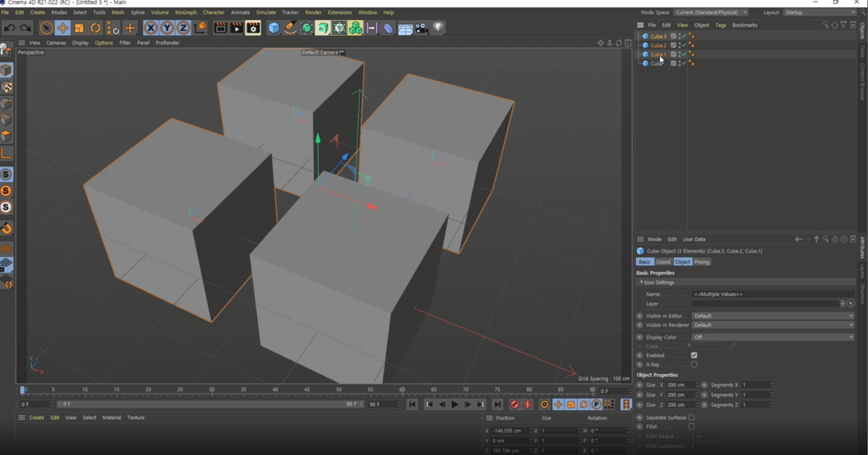Click the Floor environment icon
Screen dimensions: 868x455
click(405, 29)
